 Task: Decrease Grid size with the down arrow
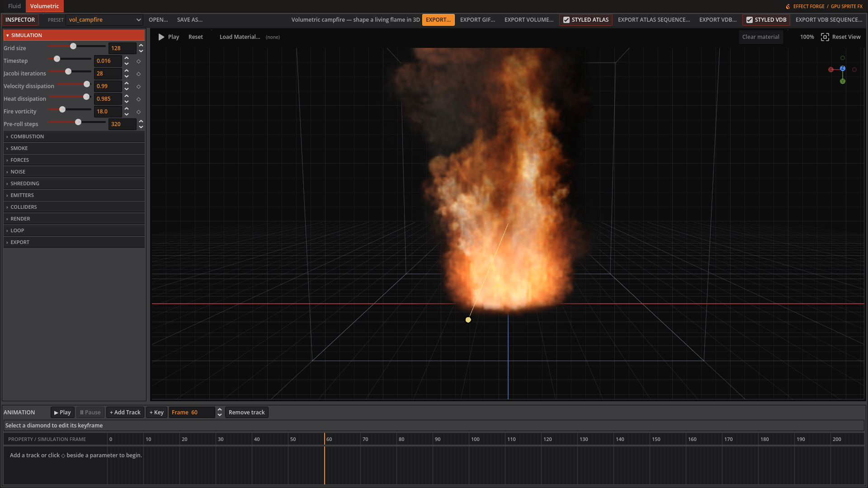pos(141,51)
